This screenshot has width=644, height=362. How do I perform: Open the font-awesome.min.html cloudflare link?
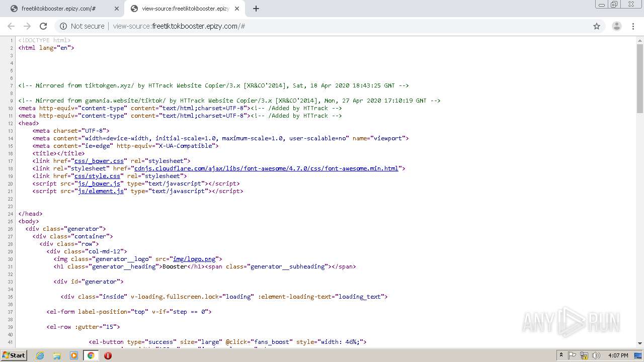coord(266,168)
